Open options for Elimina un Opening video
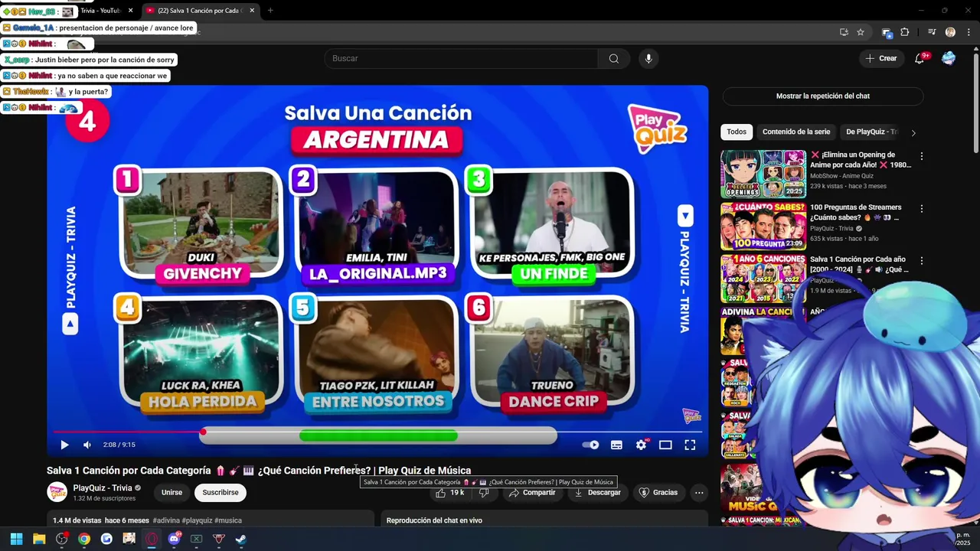The width and height of the screenshot is (980, 551). click(x=921, y=156)
